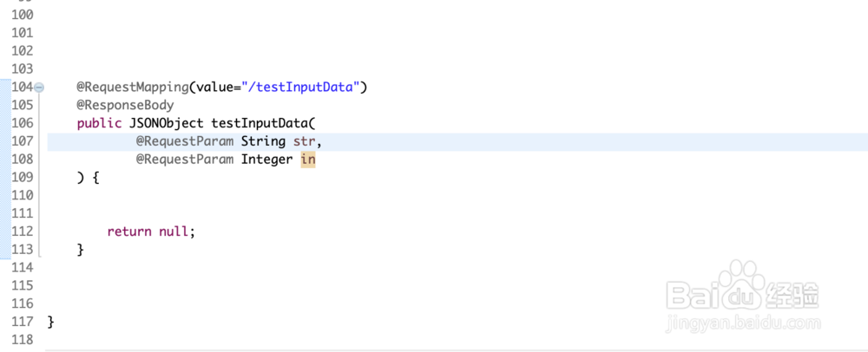Click line number 100 in the gutter

pyautogui.click(x=22, y=15)
